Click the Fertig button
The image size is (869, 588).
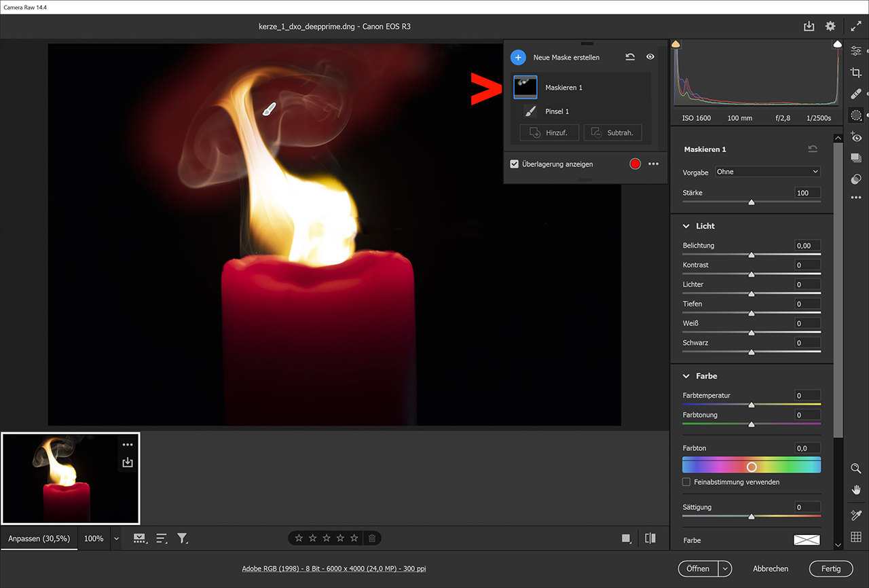click(x=830, y=569)
